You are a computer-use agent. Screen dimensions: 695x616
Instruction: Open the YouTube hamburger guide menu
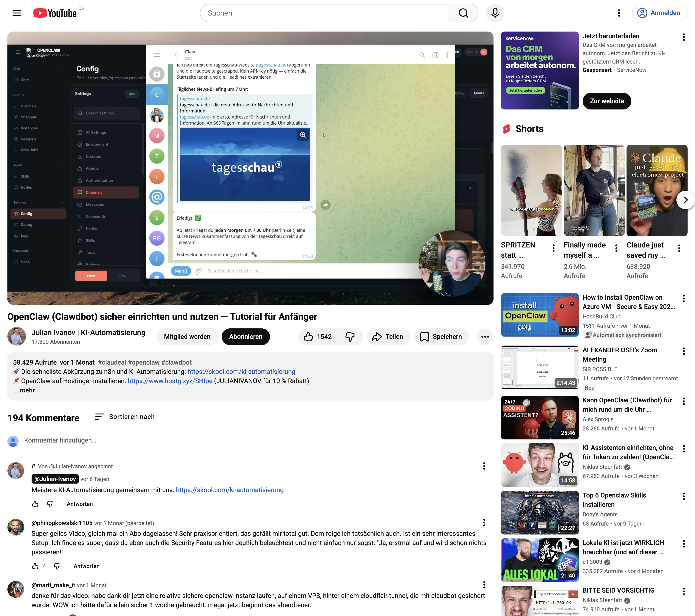[x=17, y=13]
